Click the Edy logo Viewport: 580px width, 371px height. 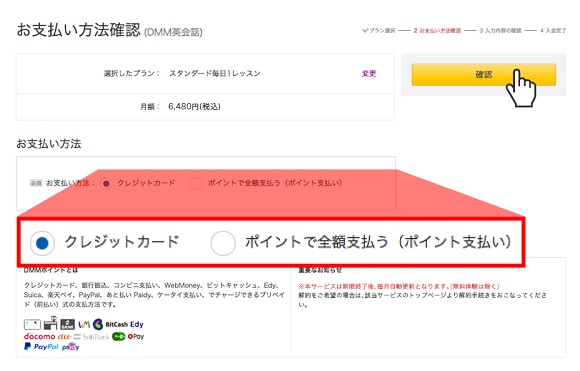[136, 324]
